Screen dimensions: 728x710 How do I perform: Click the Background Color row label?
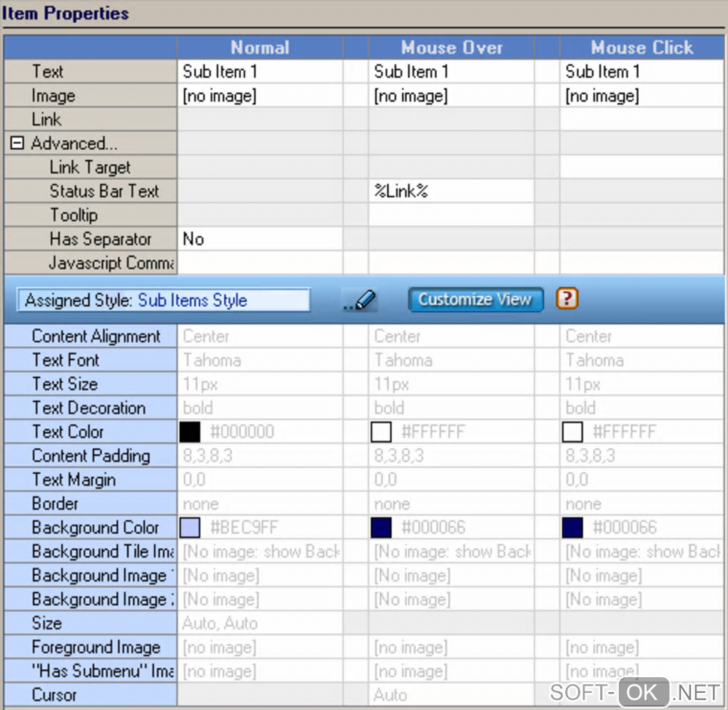(x=91, y=527)
